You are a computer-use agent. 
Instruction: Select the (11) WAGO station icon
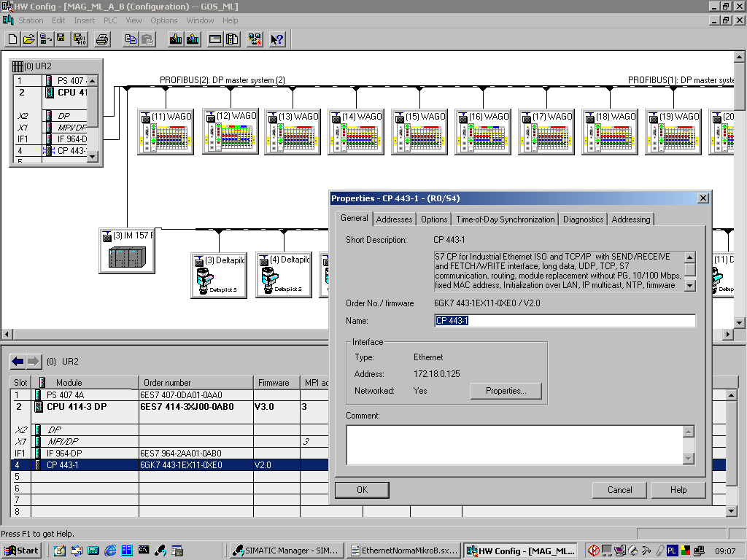[x=166, y=132]
